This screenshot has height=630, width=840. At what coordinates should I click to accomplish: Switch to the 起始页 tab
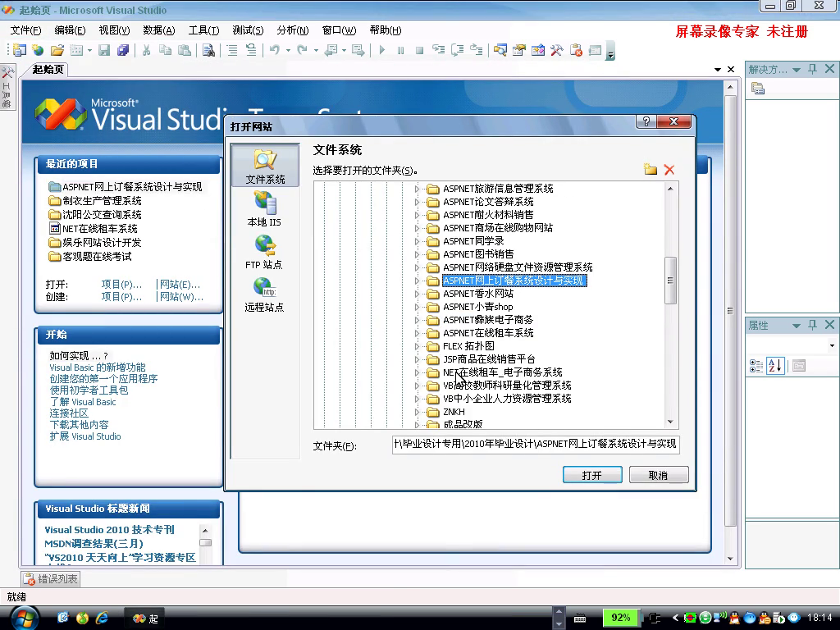point(48,69)
